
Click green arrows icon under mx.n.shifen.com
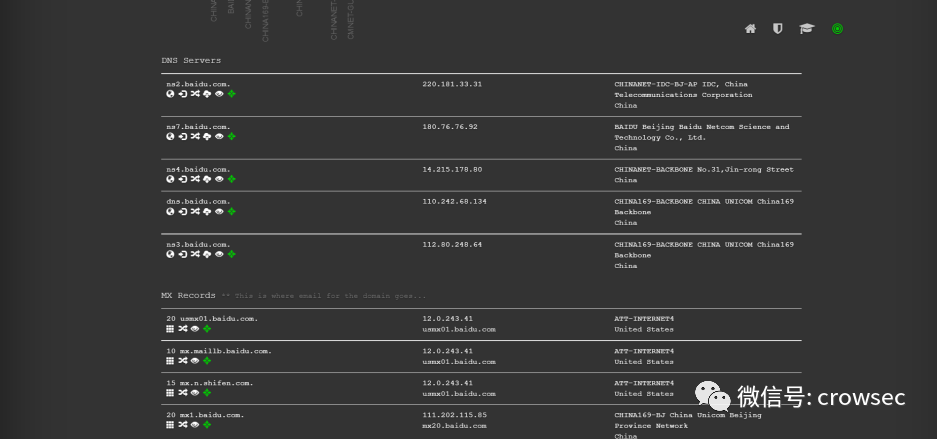click(x=207, y=393)
